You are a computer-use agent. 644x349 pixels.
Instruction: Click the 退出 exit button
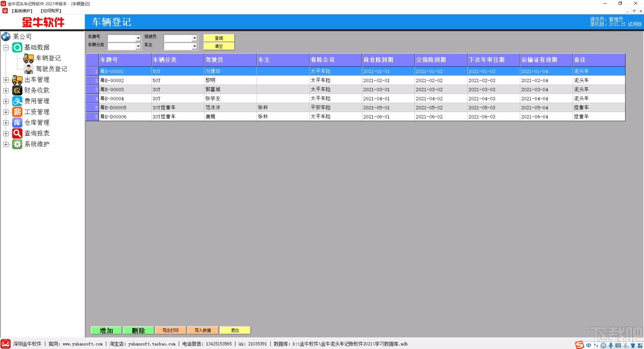click(235, 330)
